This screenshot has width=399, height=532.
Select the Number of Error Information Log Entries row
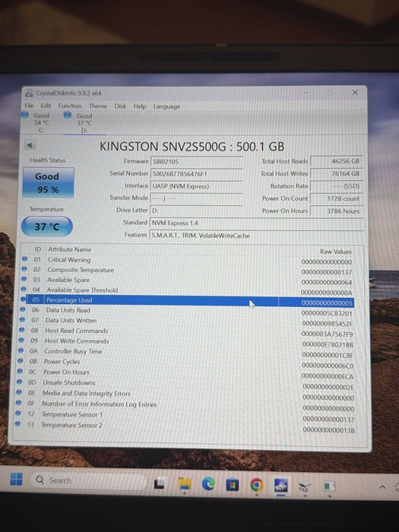(185, 405)
